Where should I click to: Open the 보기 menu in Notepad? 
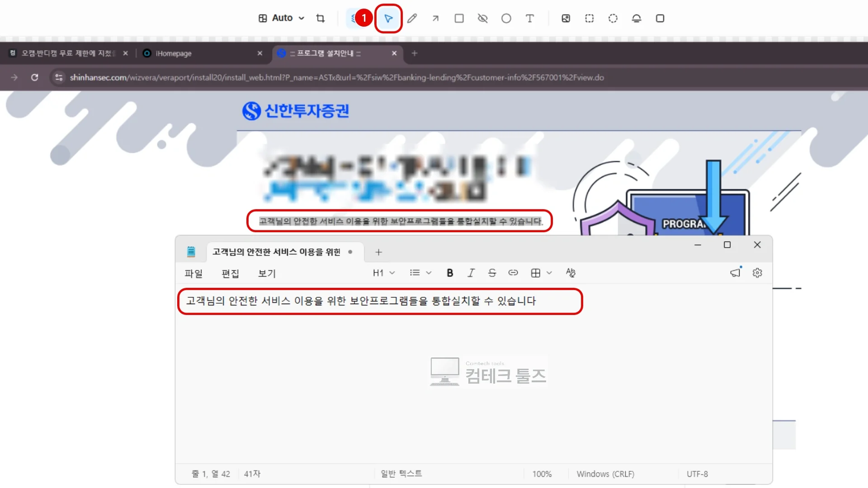(267, 273)
